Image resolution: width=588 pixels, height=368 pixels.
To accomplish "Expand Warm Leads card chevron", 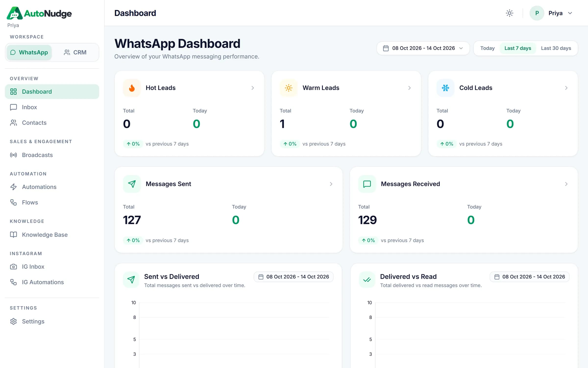I will point(409,88).
